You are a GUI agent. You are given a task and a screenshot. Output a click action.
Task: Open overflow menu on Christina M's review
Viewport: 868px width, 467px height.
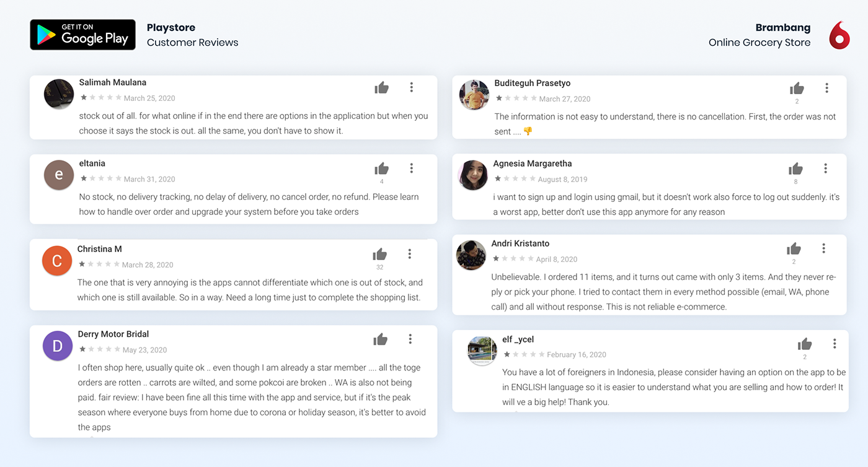point(409,254)
